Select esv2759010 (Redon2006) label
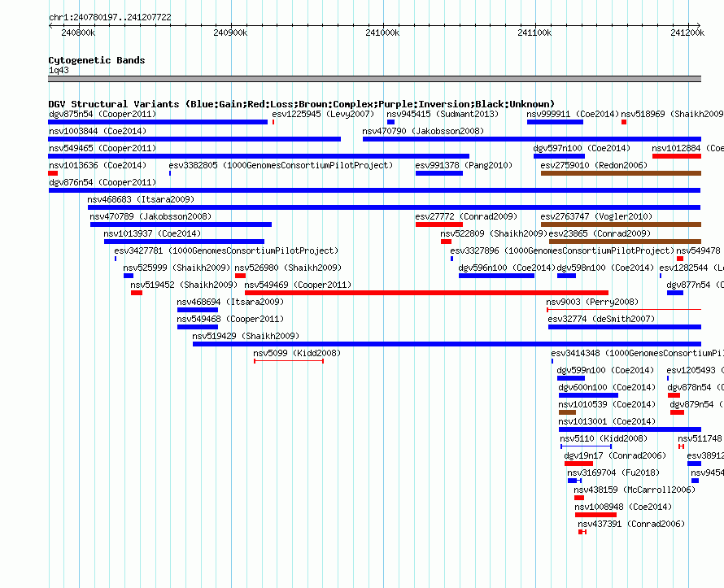This screenshot has width=724, height=588. point(594,165)
